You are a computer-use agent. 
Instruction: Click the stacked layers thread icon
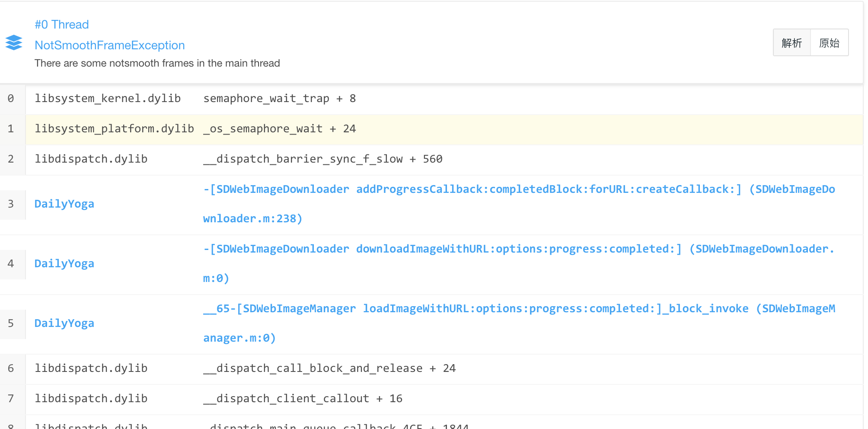click(x=14, y=42)
